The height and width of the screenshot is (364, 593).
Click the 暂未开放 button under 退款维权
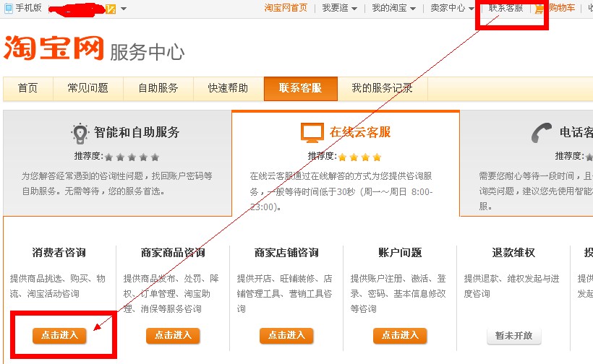pyautogui.click(x=514, y=336)
